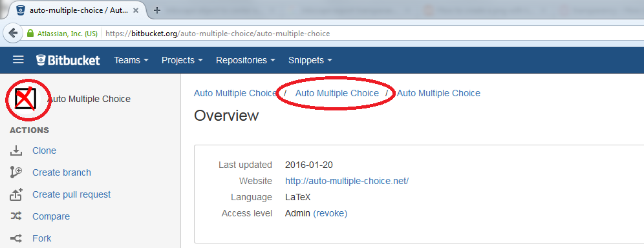The image size is (644, 248).
Task: Click the (revoke) access link
Action: point(330,213)
